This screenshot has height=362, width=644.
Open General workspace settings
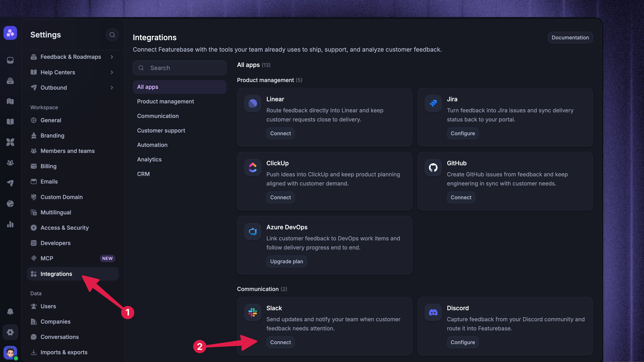[73, 120]
